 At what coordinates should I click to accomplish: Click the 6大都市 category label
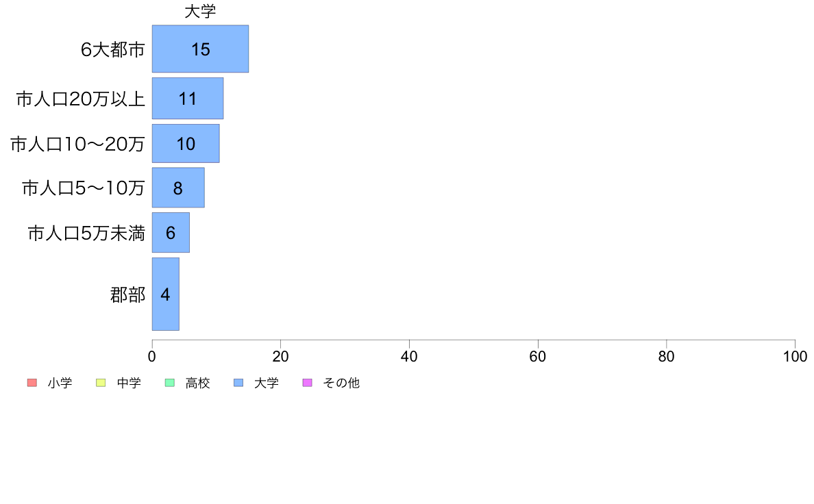point(112,50)
